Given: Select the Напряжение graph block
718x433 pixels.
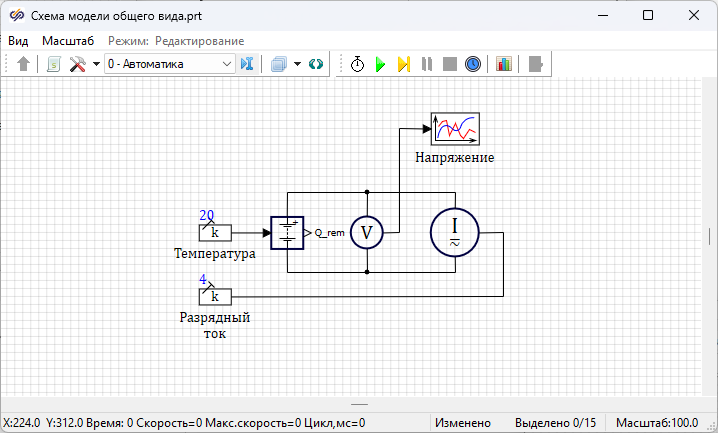Looking at the screenshot, I should tap(455, 129).
